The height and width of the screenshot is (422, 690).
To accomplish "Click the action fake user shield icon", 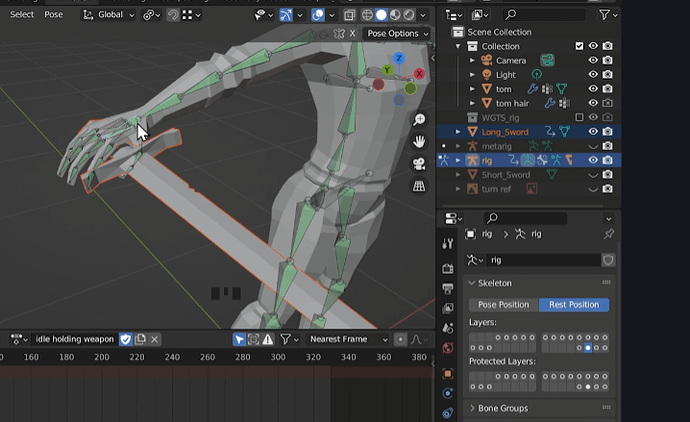I will click(125, 339).
